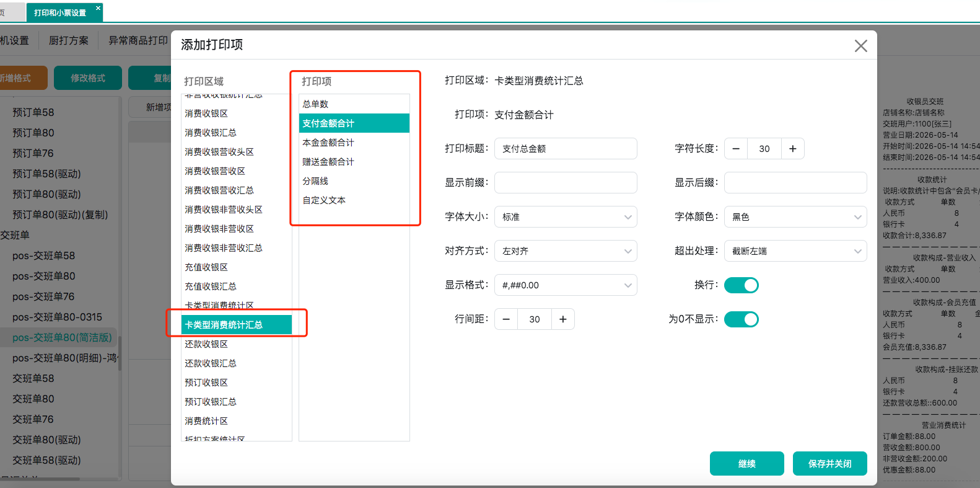Click the 打印标题 input field
The image size is (980, 488).
[x=566, y=149]
